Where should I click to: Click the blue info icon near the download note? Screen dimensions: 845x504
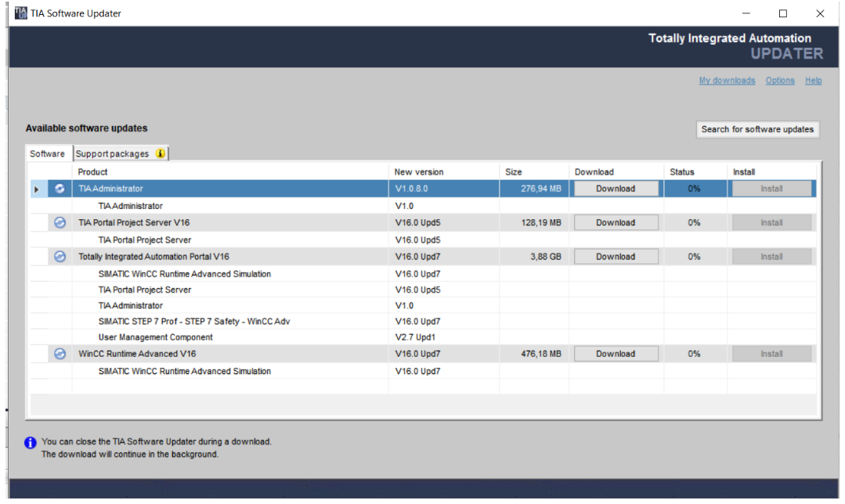31,443
